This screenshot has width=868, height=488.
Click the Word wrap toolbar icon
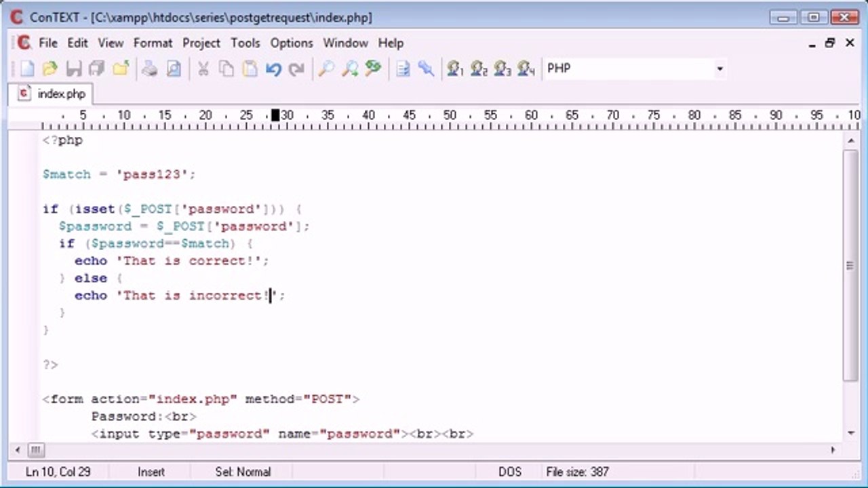pyautogui.click(x=403, y=68)
